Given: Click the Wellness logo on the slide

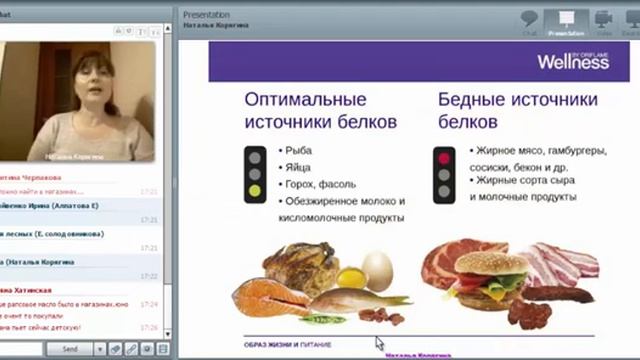Looking at the screenshot, I should click(573, 61).
